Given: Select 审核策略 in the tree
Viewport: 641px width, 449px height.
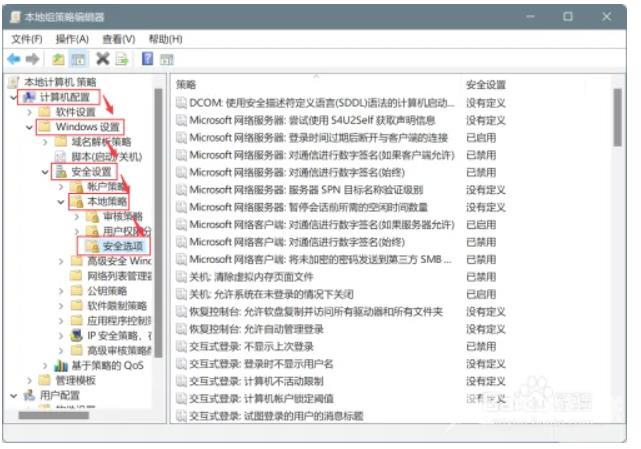Looking at the screenshot, I should pyautogui.click(x=122, y=216).
